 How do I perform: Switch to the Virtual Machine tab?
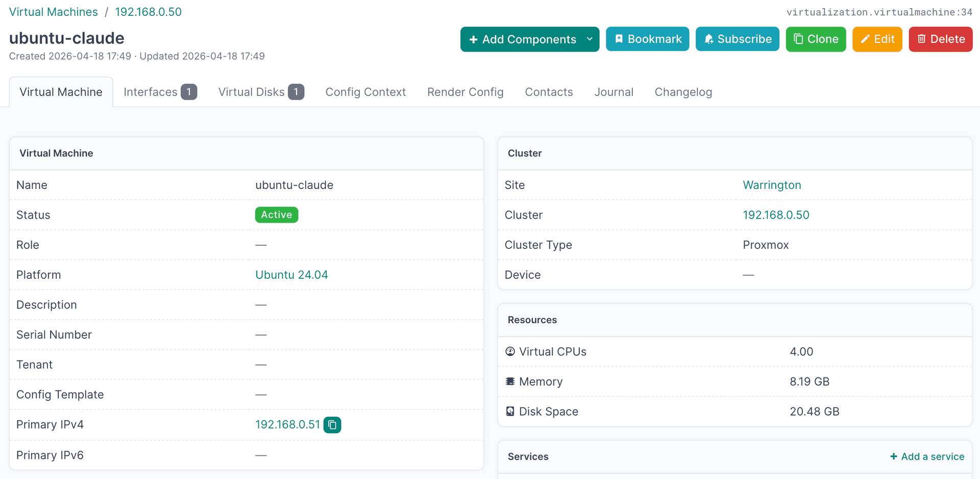pos(61,92)
